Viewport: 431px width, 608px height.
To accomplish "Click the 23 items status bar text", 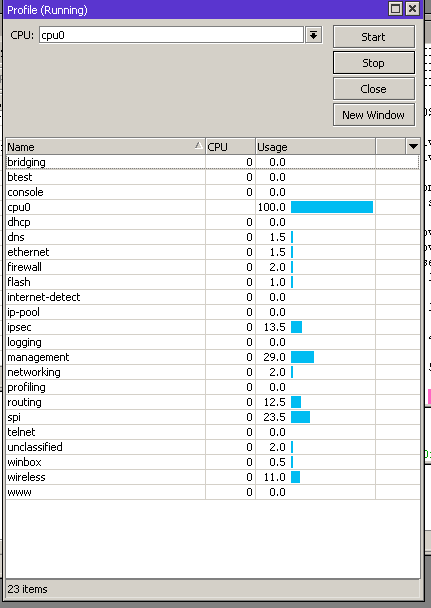I will coord(28,589).
